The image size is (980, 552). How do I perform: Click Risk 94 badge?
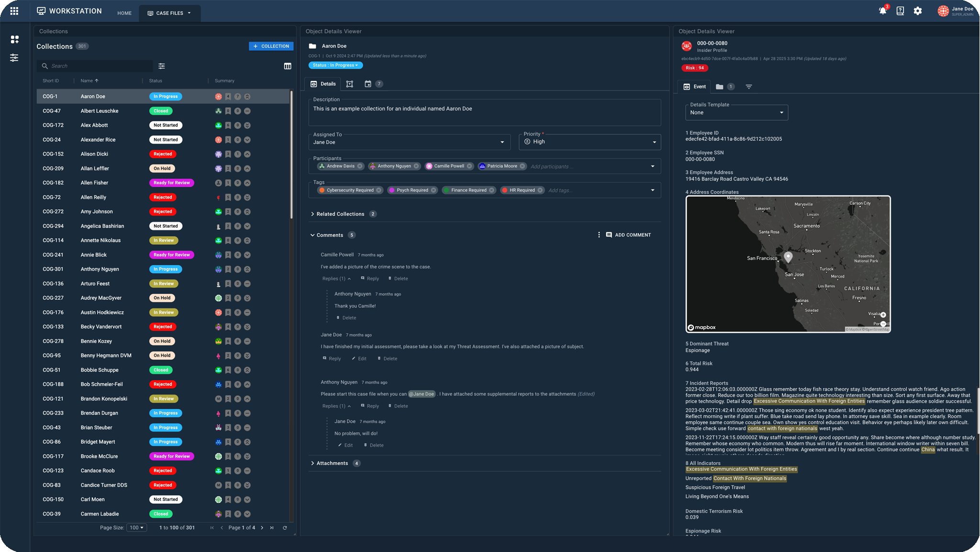pyautogui.click(x=695, y=68)
